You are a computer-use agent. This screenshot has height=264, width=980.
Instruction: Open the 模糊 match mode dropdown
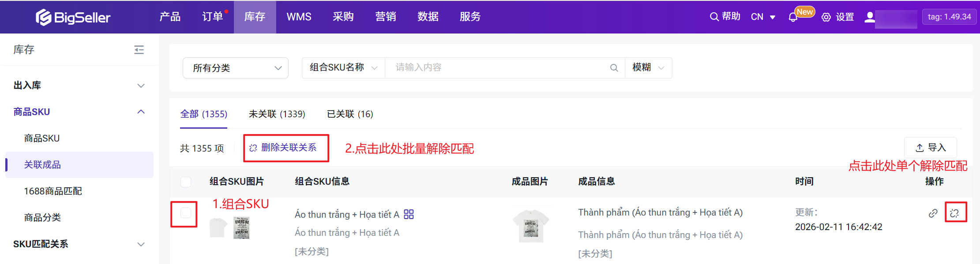(648, 67)
